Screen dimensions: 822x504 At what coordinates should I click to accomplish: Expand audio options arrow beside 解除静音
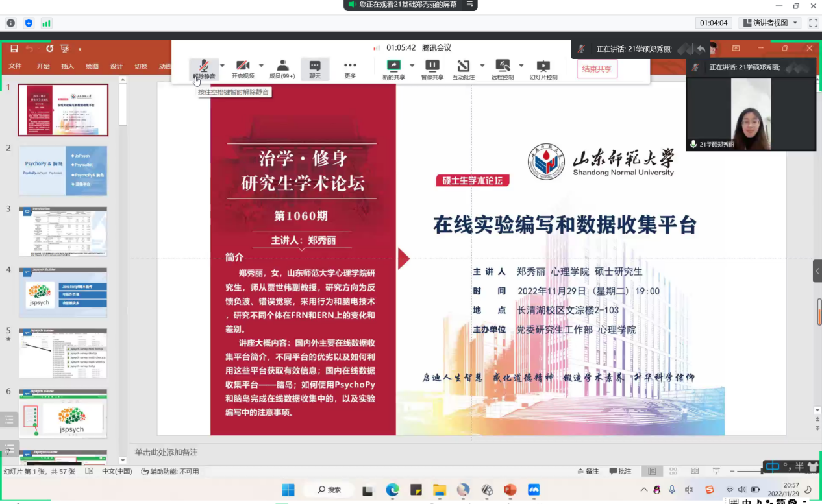point(222,66)
